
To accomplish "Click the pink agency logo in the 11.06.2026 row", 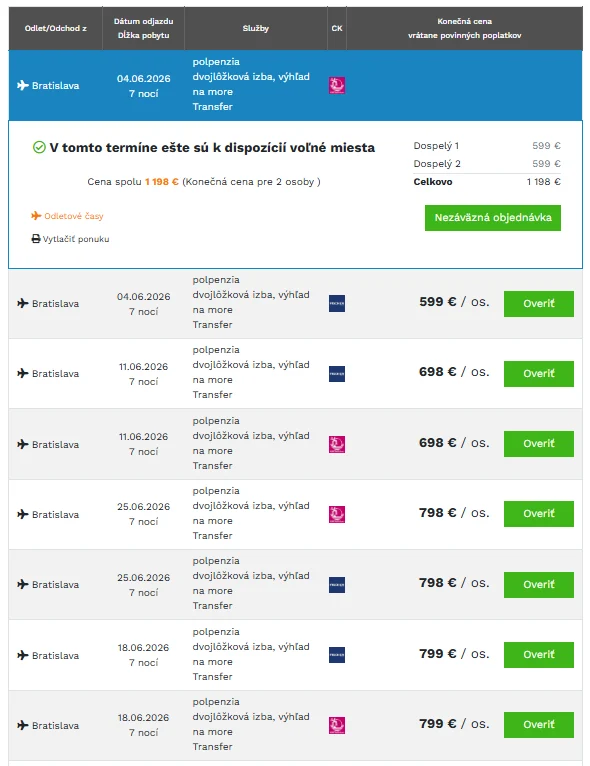I will coord(337,445).
